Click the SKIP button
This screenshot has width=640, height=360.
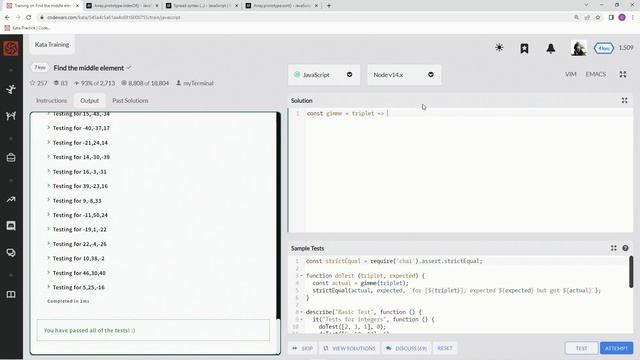[302, 348]
